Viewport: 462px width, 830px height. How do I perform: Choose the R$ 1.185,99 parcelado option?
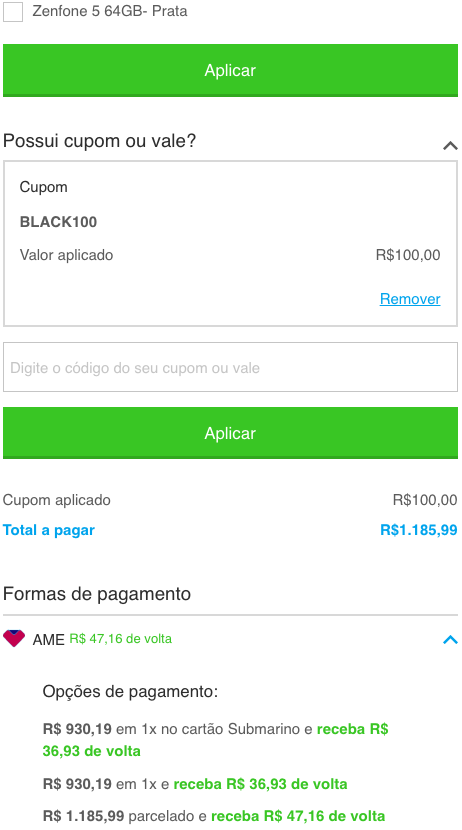point(214,816)
